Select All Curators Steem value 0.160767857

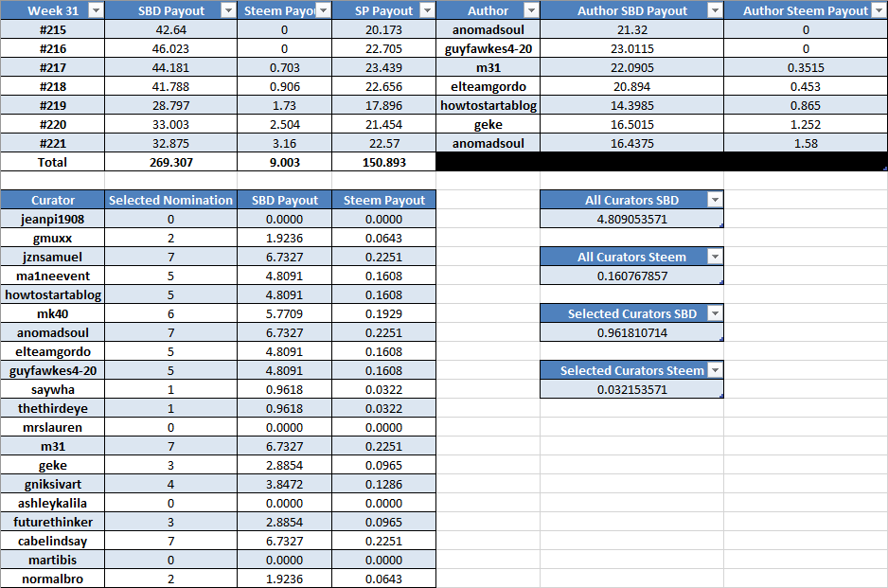[632, 276]
